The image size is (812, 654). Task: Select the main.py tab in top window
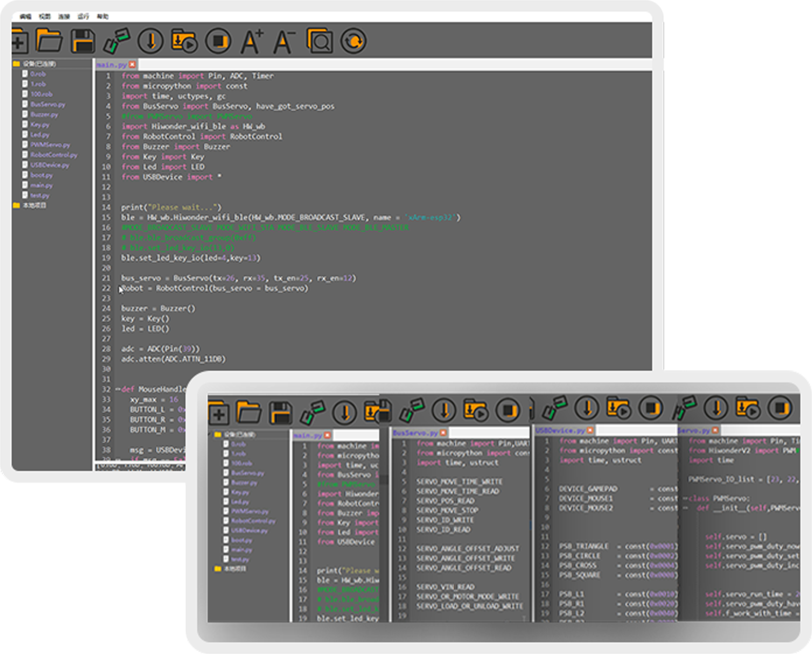[111, 65]
